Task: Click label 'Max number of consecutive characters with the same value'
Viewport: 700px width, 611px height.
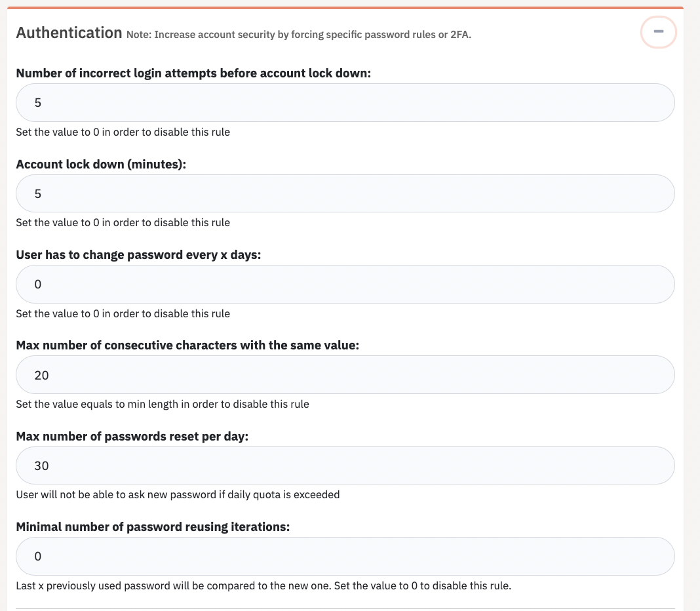Action: point(187,345)
